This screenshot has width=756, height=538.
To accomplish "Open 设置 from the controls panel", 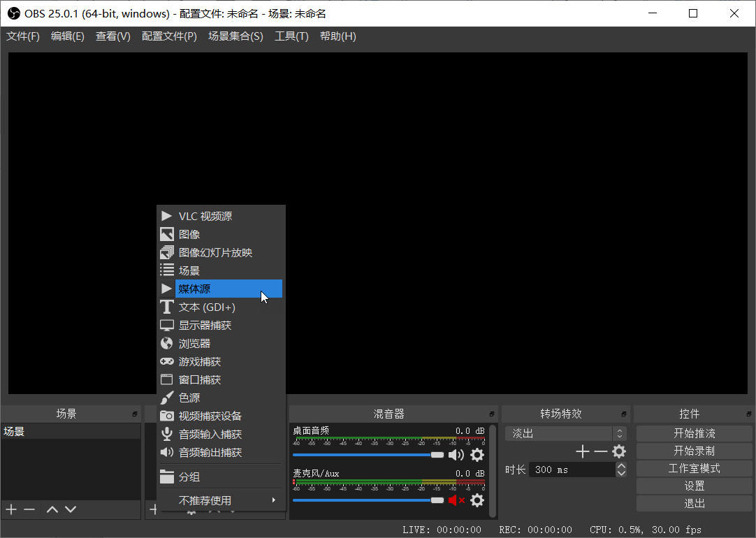I will pyautogui.click(x=695, y=486).
